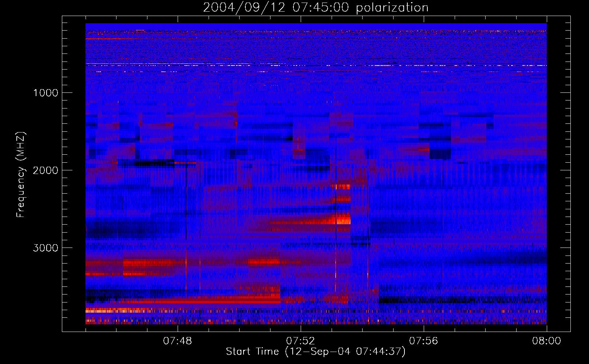Click the 07:52 time tick label
The width and height of the screenshot is (589, 364).
[x=301, y=341]
